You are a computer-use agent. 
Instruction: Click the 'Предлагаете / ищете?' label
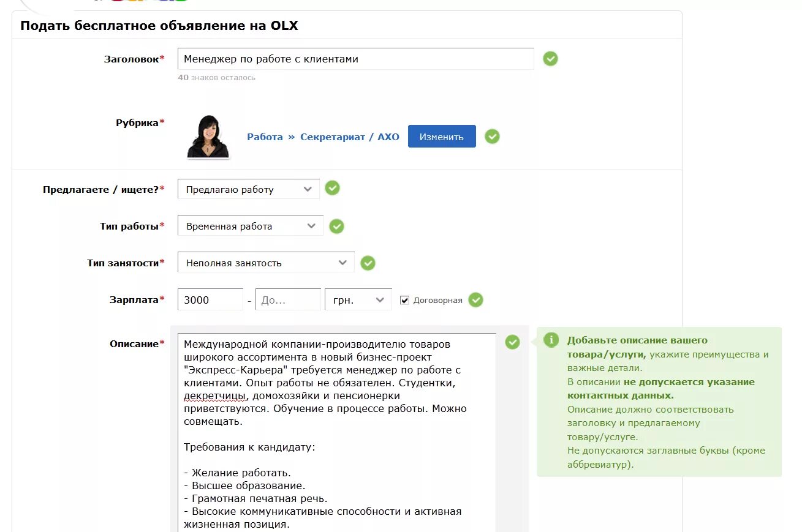click(104, 189)
